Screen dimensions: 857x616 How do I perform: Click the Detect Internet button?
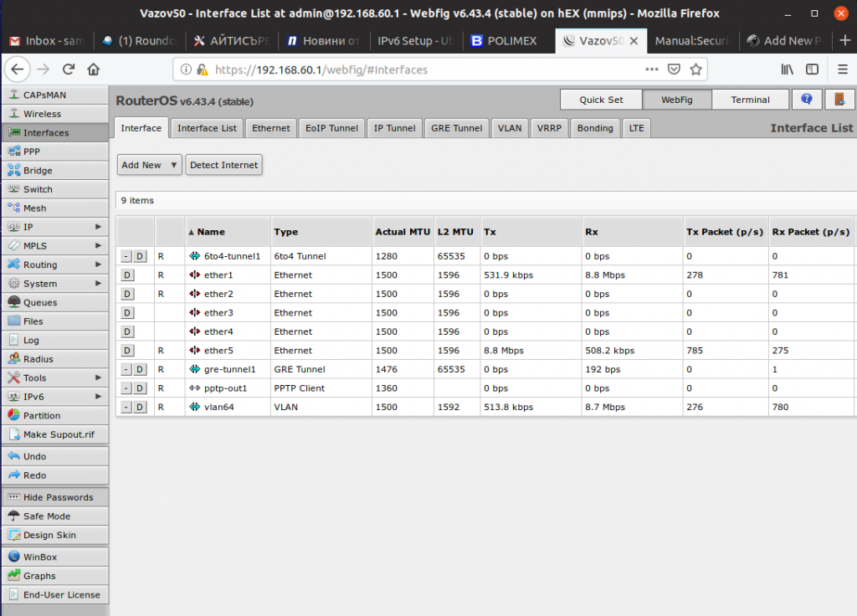click(x=223, y=165)
